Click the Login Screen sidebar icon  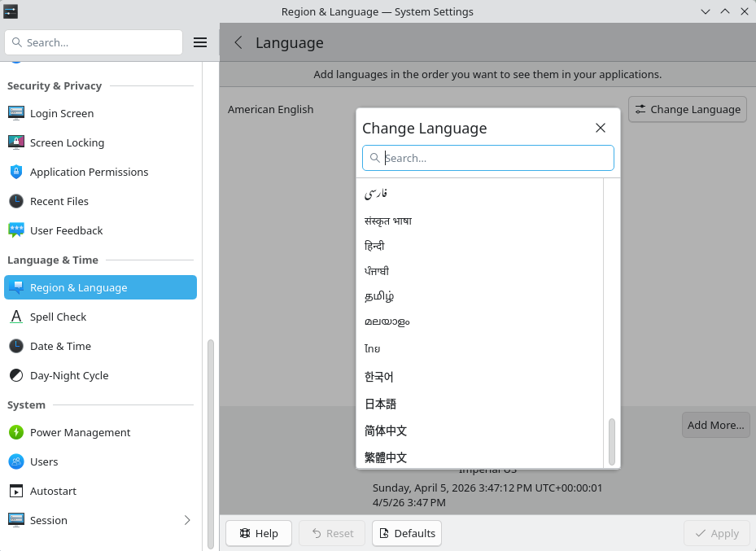tap(16, 113)
